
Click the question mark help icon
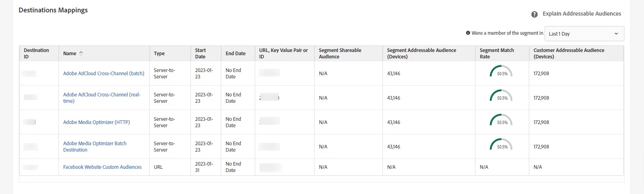click(x=534, y=14)
